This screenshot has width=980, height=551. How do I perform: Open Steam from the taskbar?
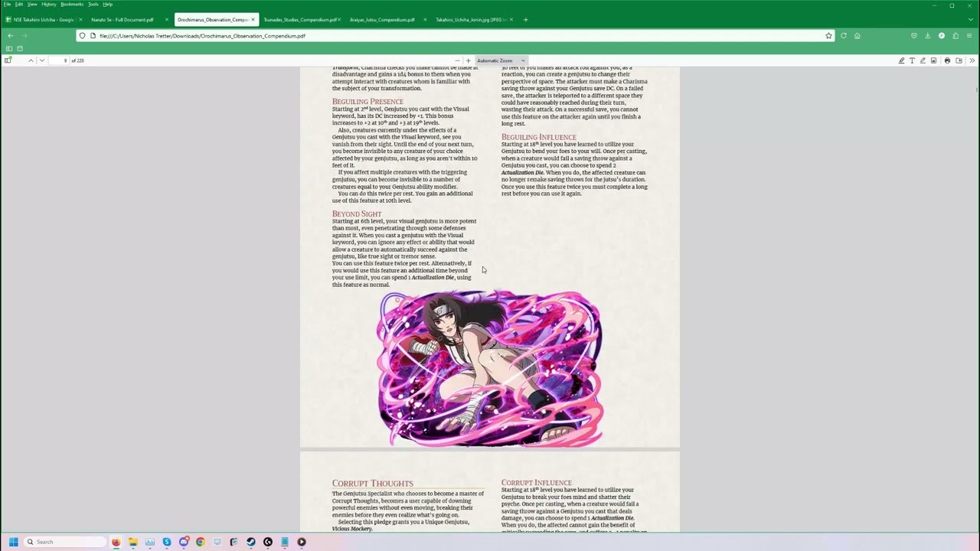pyautogui.click(x=250, y=542)
